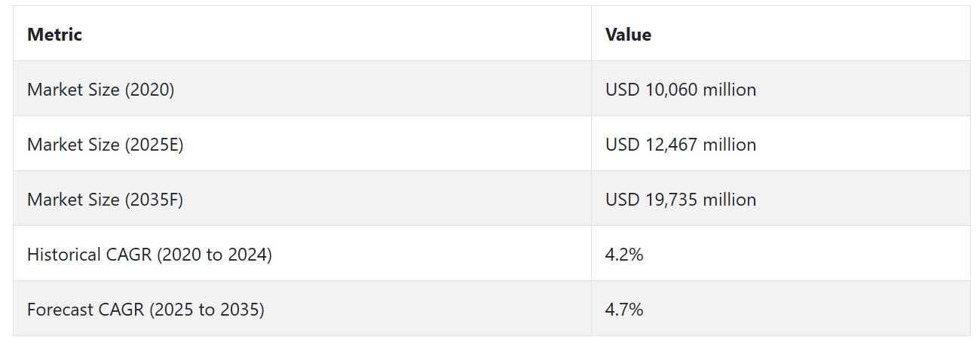Click the Market Size (2025E) label
Screen dimensions: 980x342
pyautogui.click(x=105, y=144)
